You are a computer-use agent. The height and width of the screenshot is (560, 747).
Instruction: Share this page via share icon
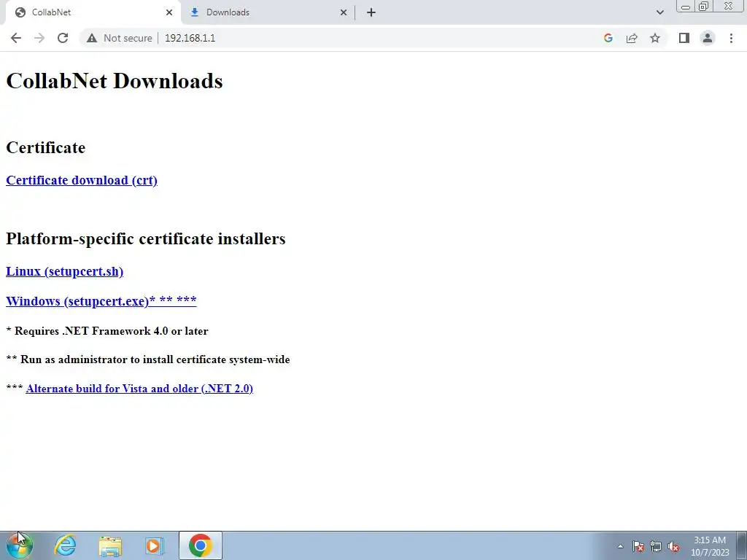click(632, 38)
